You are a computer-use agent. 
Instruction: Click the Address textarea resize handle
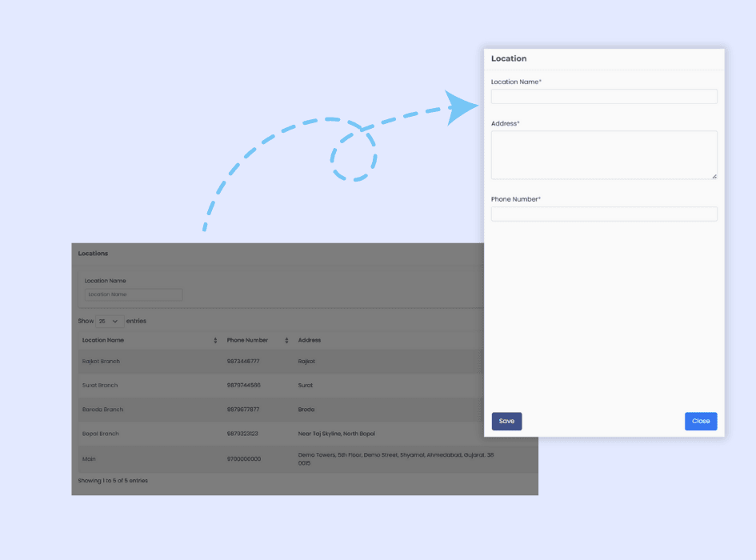tap(714, 177)
